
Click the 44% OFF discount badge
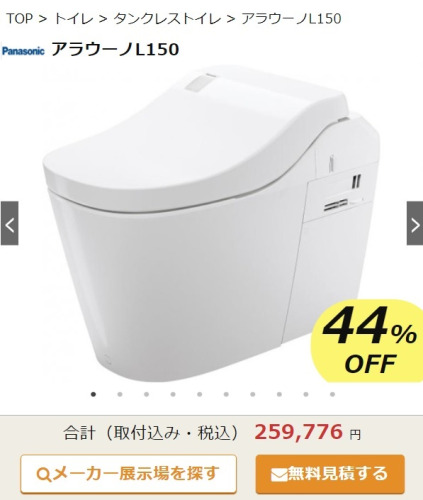click(368, 341)
